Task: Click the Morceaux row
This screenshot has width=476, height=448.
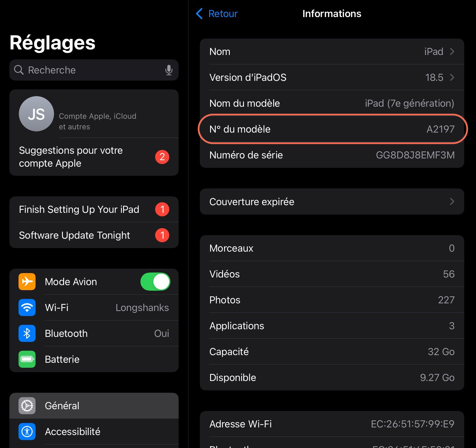Action: (x=332, y=248)
